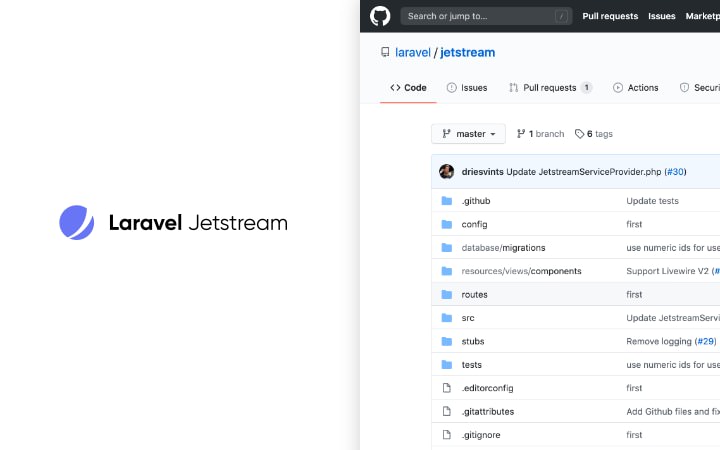Open the Actions tab
The image size is (720, 450).
point(636,87)
